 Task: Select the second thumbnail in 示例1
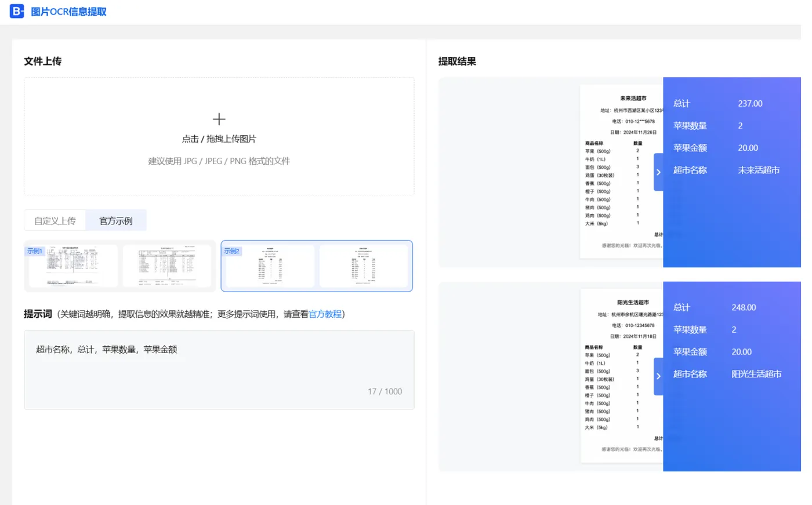coord(167,266)
